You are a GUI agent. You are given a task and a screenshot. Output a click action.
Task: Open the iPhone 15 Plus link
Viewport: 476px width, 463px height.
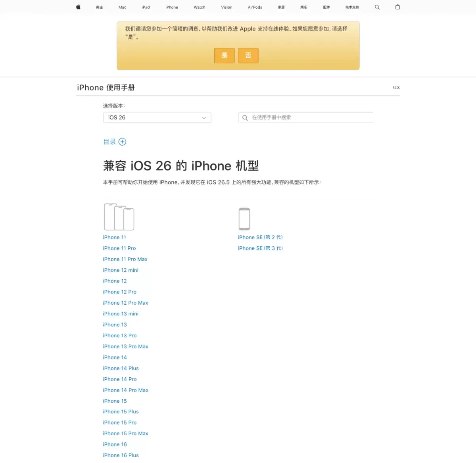(121, 412)
